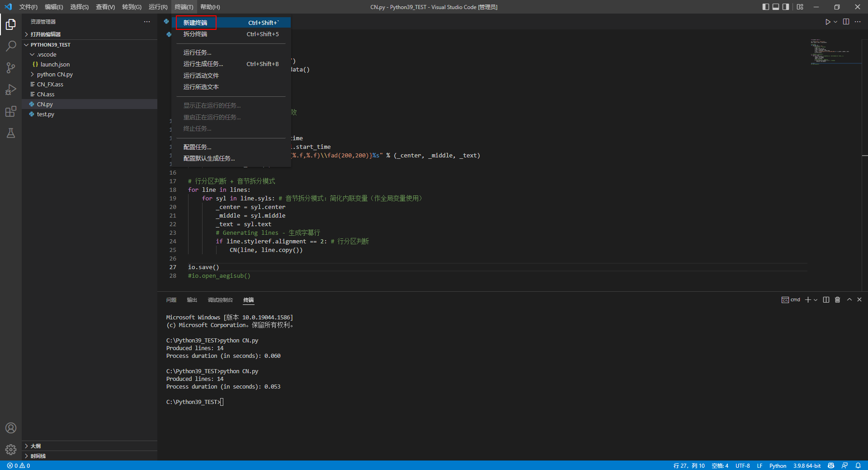Open the Run Python File play button
The height and width of the screenshot is (470, 868).
[827, 21]
